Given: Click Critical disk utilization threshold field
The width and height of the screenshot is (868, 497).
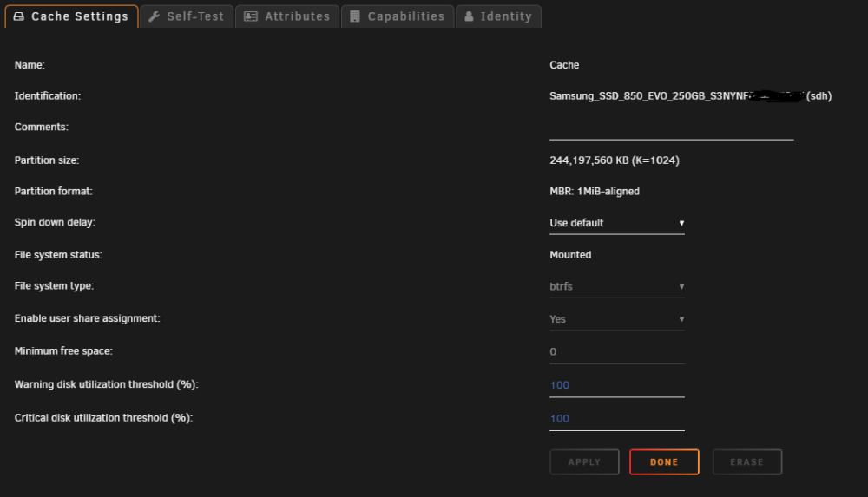Looking at the screenshot, I should 616,419.
